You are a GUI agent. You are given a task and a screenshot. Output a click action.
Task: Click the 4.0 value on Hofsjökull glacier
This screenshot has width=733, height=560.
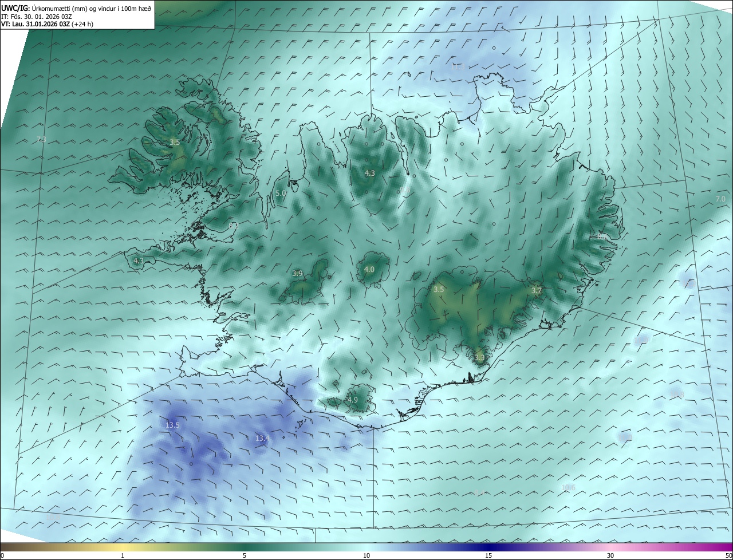(x=369, y=269)
